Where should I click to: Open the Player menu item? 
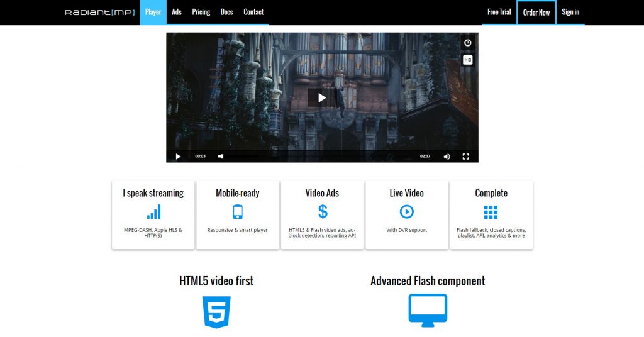click(x=153, y=13)
